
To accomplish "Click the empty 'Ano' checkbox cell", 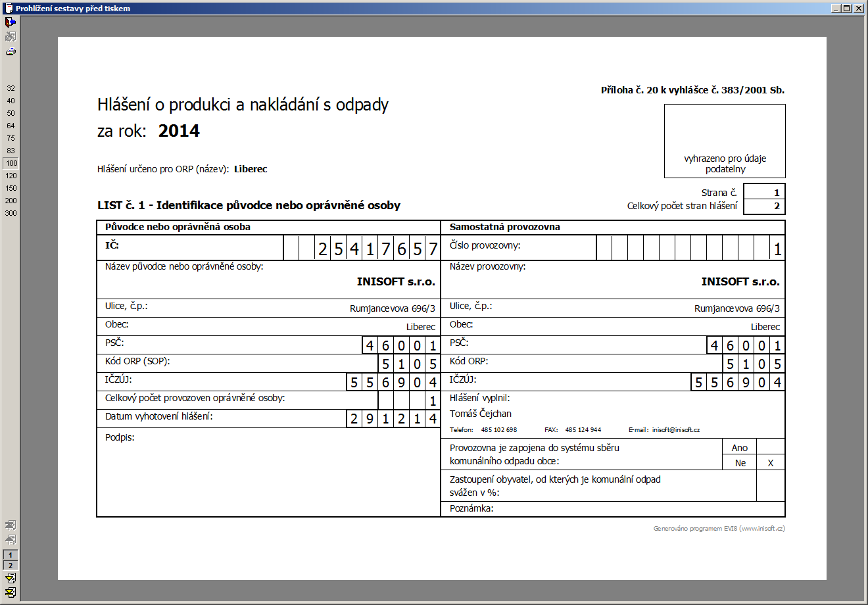I will [x=771, y=447].
